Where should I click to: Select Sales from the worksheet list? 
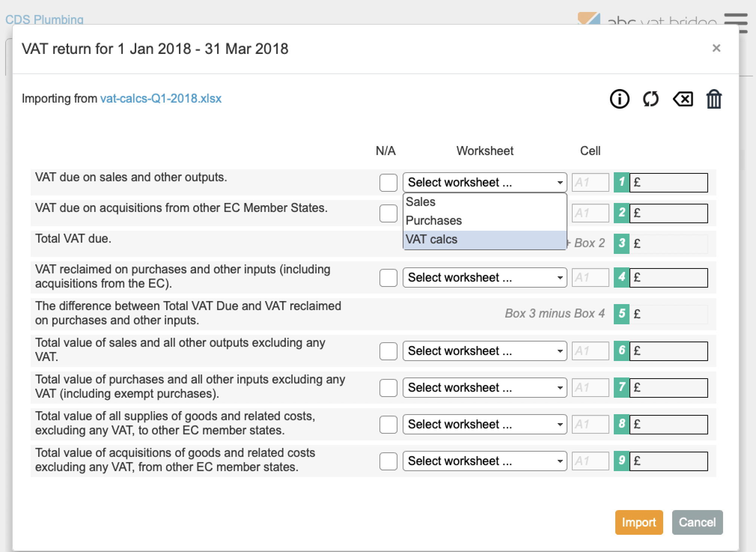485,202
